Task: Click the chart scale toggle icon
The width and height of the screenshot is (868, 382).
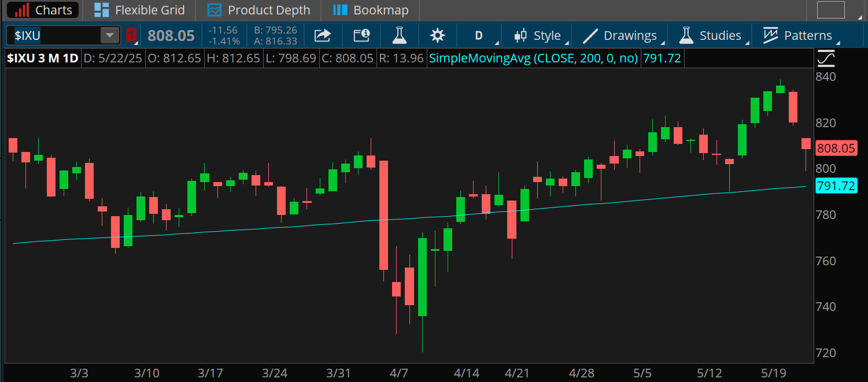Action: pyautogui.click(x=826, y=59)
